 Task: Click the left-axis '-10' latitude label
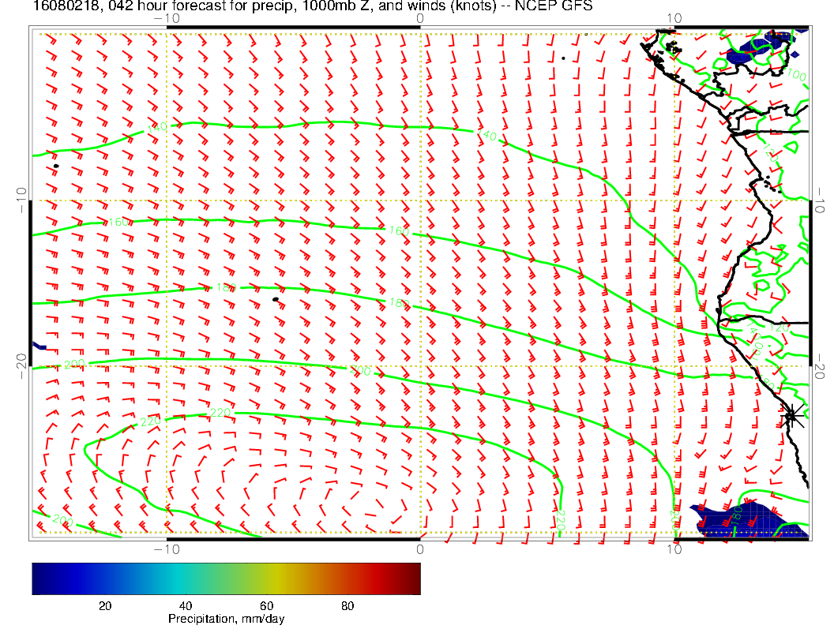[x=22, y=200]
